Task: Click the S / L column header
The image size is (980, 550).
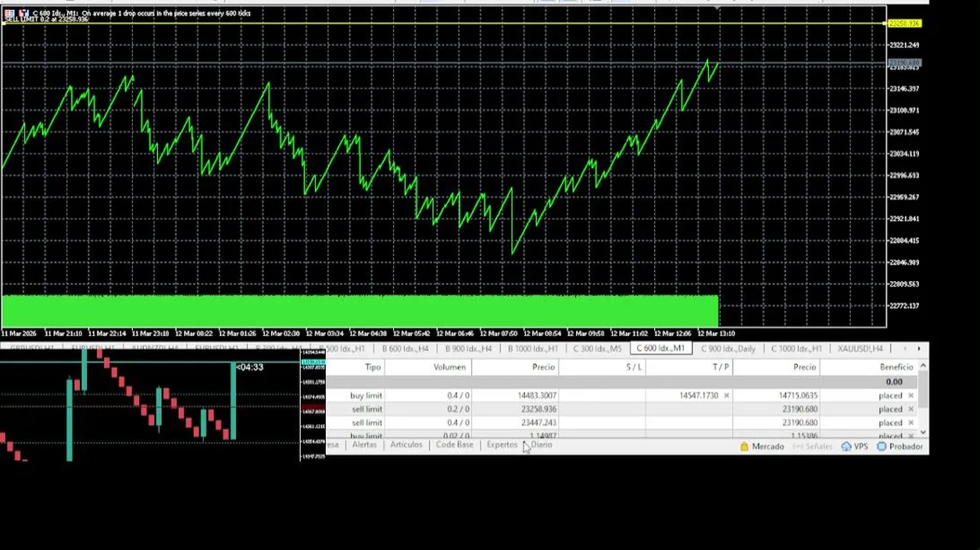Action: [x=602, y=367]
